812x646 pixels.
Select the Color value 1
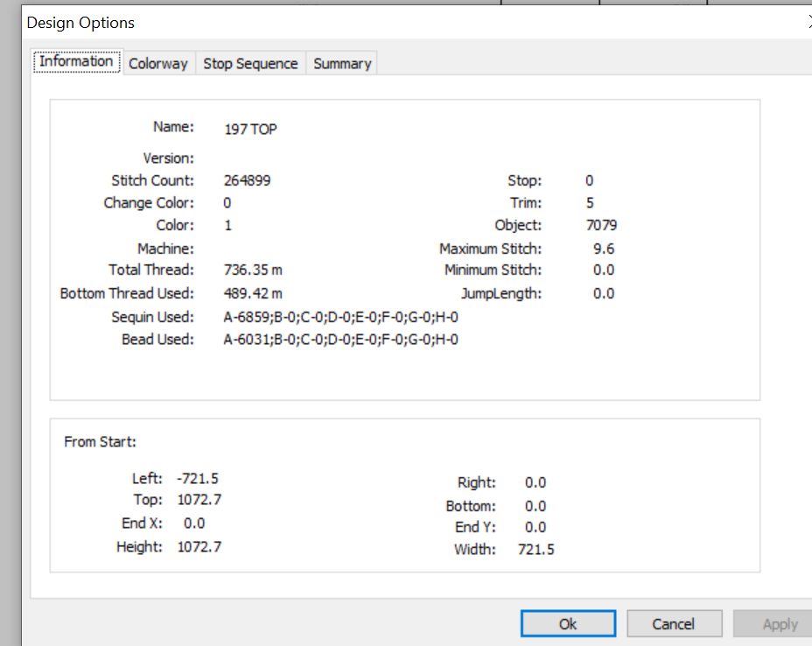click(x=227, y=225)
